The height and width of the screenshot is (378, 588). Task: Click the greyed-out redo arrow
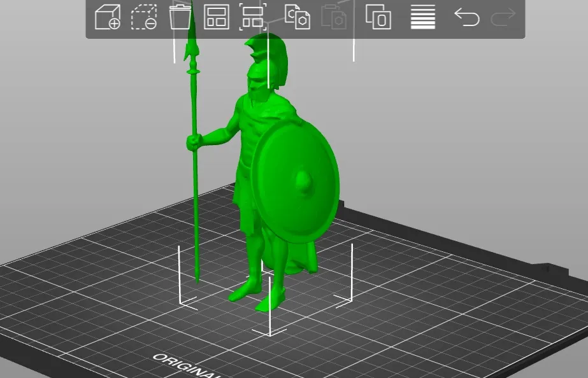pyautogui.click(x=503, y=17)
